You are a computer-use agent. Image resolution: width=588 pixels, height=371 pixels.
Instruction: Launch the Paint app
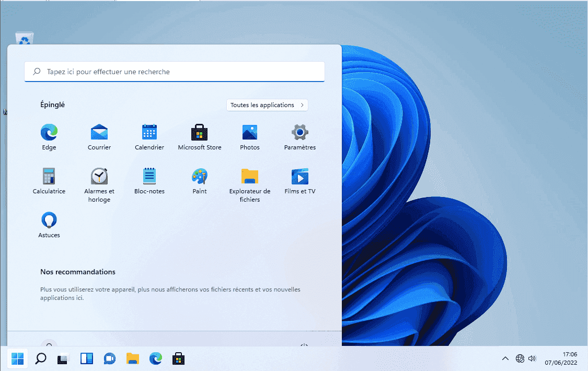coord(200,181)
